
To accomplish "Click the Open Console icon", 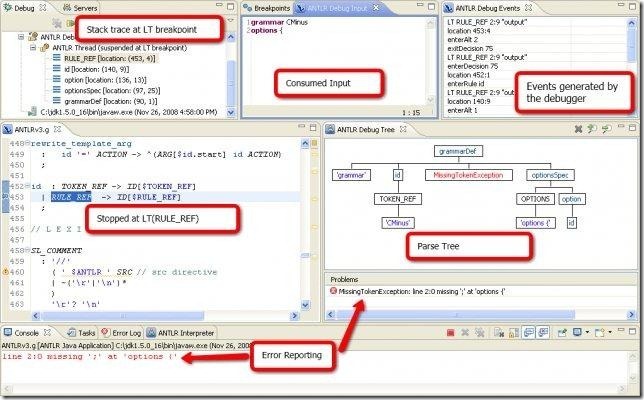I will point(600,332).
